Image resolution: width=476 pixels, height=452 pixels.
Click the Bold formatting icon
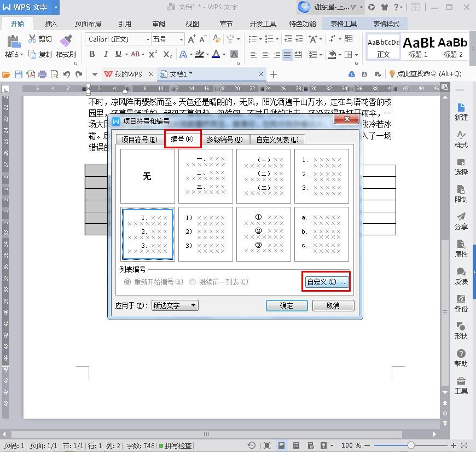[92, 54]
